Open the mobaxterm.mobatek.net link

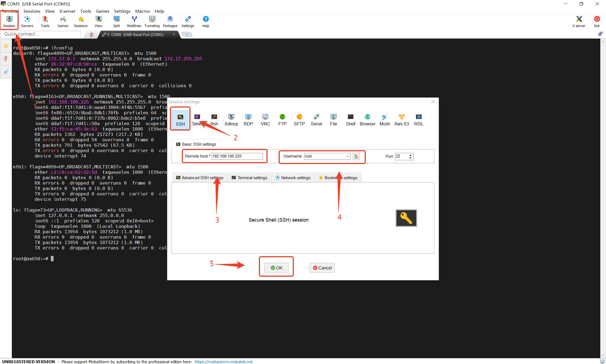tap(223, 362)
